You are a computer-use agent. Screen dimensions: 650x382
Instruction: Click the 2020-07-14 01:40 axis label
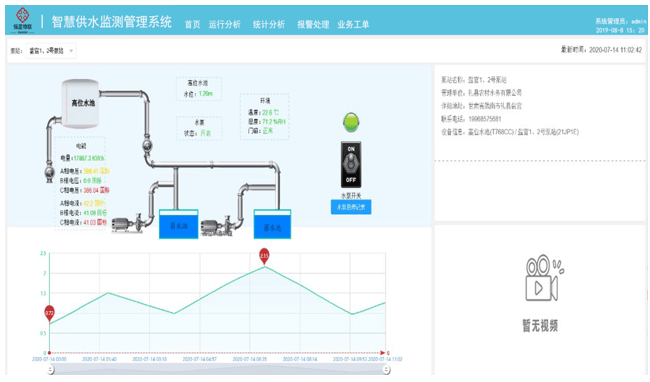99,359
